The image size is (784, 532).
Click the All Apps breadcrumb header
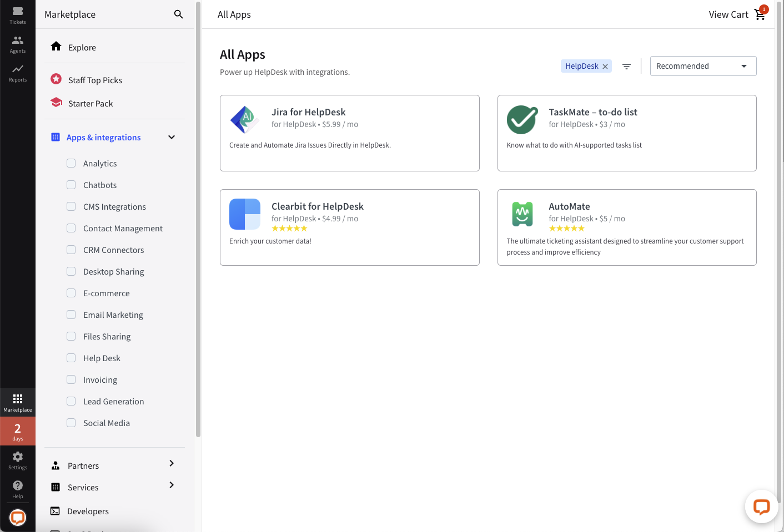pyautogui.click(x=234, y=14)
